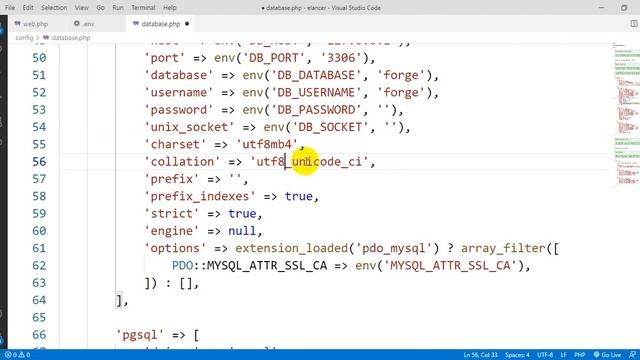The height and width of the screenshot is (360, 640).
Task: Click the 'pgsql' key on line 66
Action: 140,335
